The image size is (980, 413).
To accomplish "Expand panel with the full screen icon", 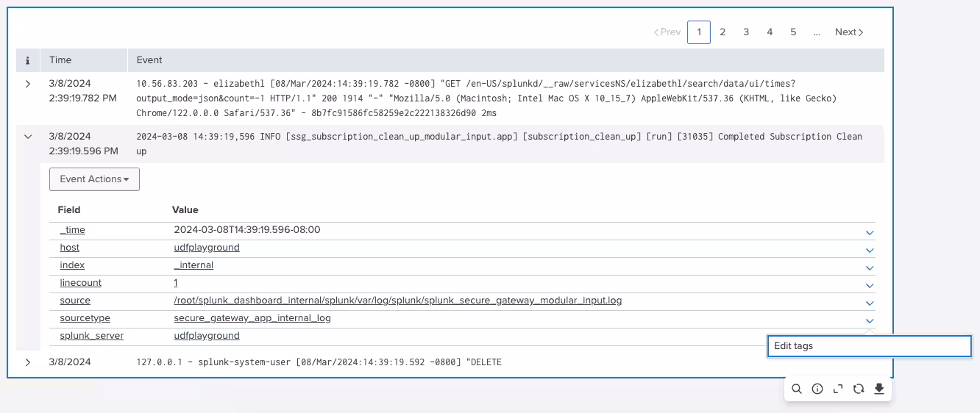I will tap(838, 389).
